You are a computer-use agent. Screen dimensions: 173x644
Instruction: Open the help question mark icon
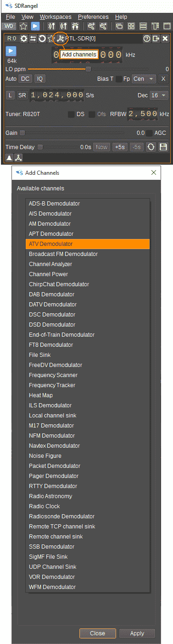[147, 39]
